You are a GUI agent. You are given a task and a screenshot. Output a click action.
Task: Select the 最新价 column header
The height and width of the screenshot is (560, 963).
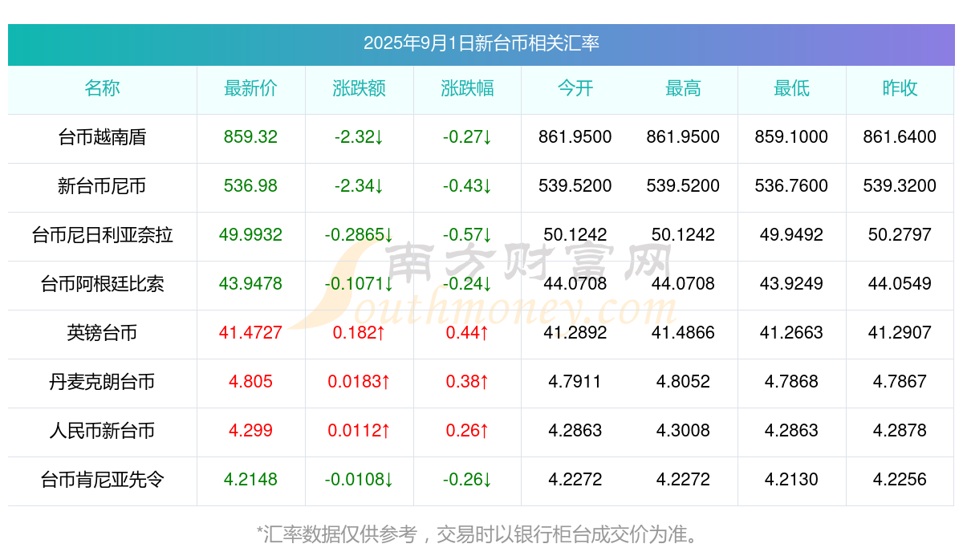click(250, 89)
